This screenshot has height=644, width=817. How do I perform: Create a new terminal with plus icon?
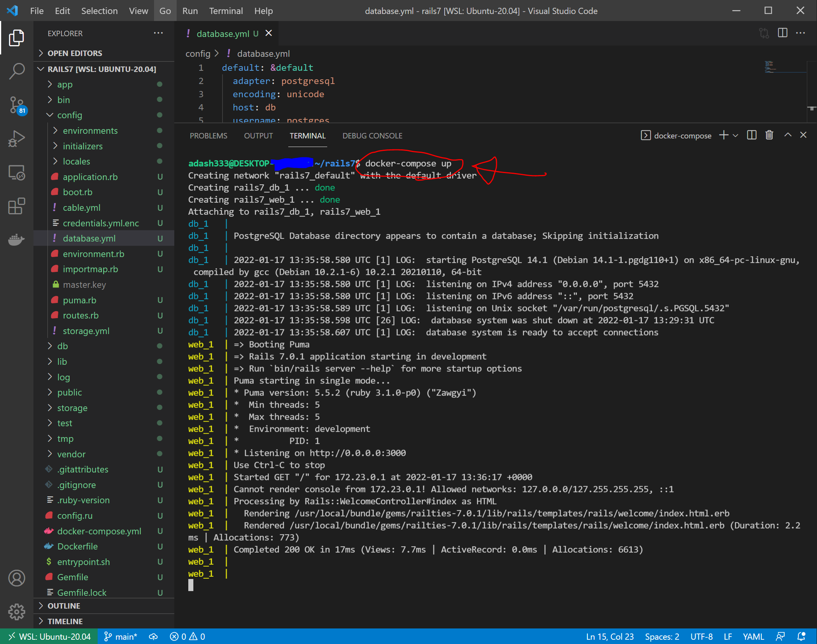[724, 135]
